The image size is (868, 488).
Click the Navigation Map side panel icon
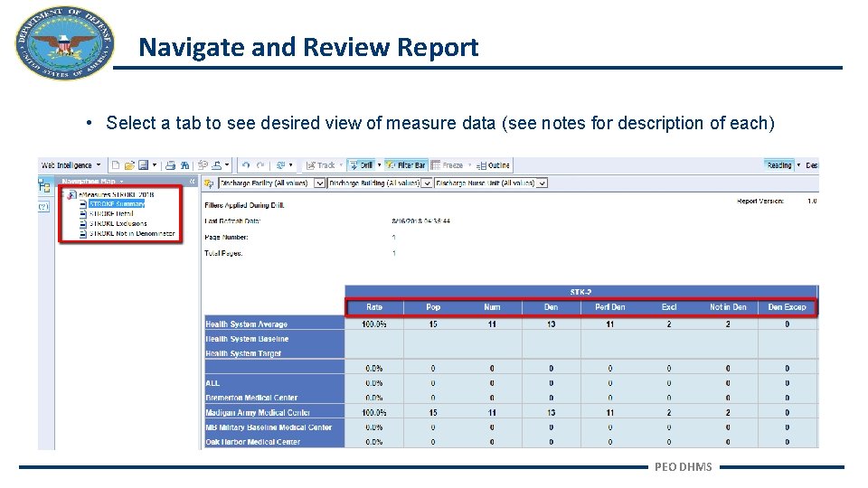click(44, 185)
